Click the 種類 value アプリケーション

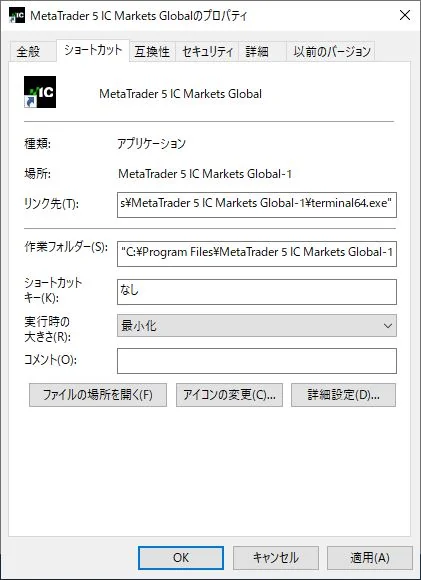tap(151, 144)
